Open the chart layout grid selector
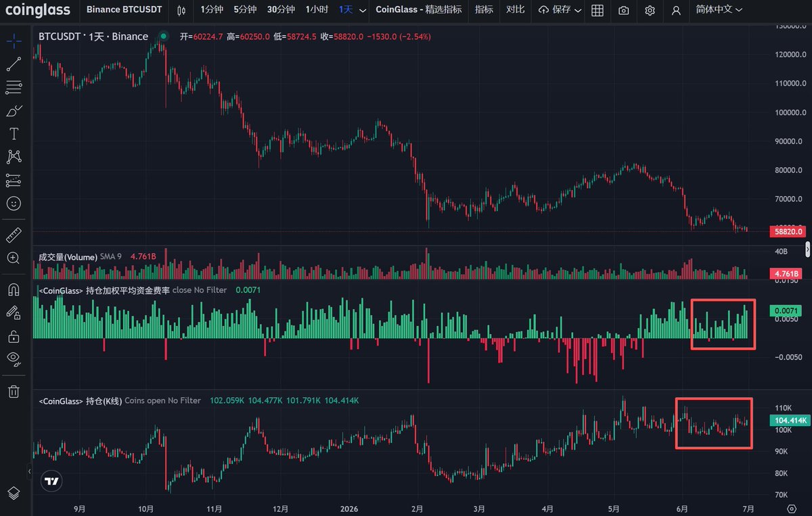The width and height of the screenshot is (812, 516). 597,10
